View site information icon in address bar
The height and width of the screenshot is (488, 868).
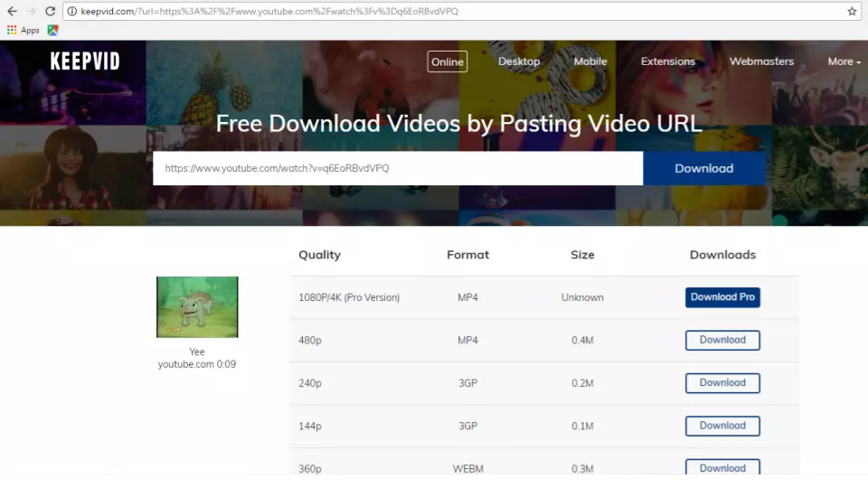72,11
